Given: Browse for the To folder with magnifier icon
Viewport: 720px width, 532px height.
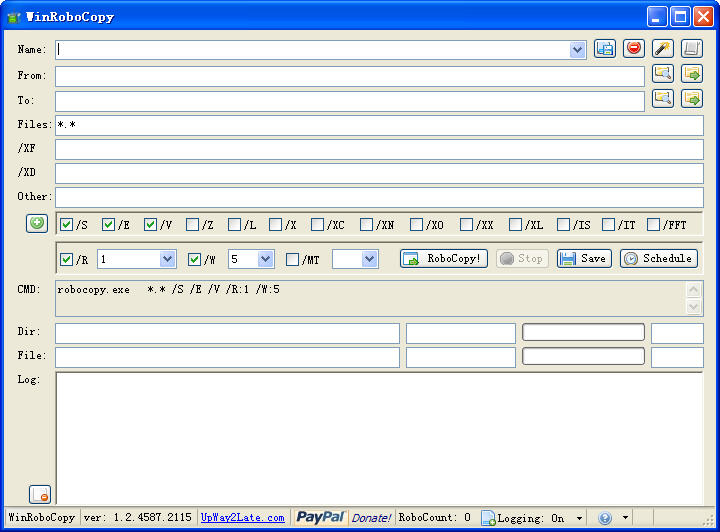Looking at the screenshot, I should coord(663,98).
